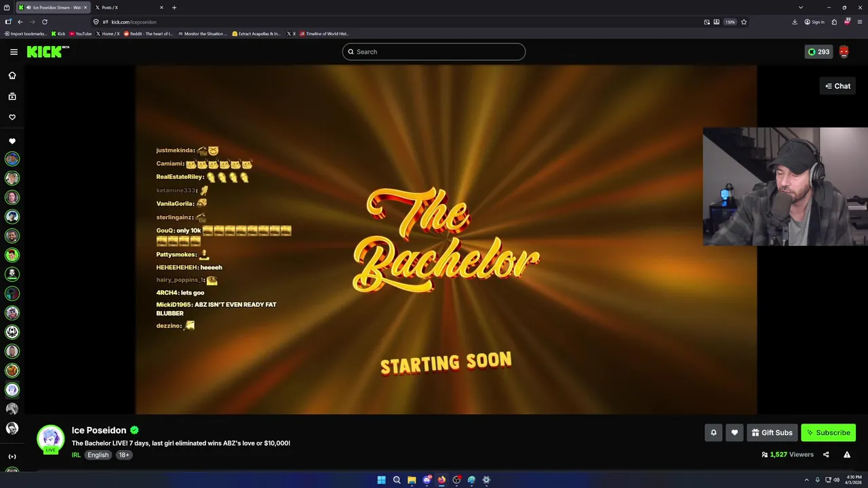Show hidden system tray icons
The width and height of the screenshot is (868, 488).
pos(806,480)
